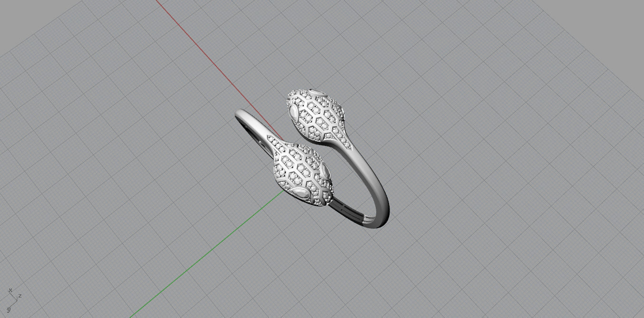Image resolution: width=644 pixels, height=318 pixels.
Task: Pick the red X-axis line
Action: [x=219, y=70]
